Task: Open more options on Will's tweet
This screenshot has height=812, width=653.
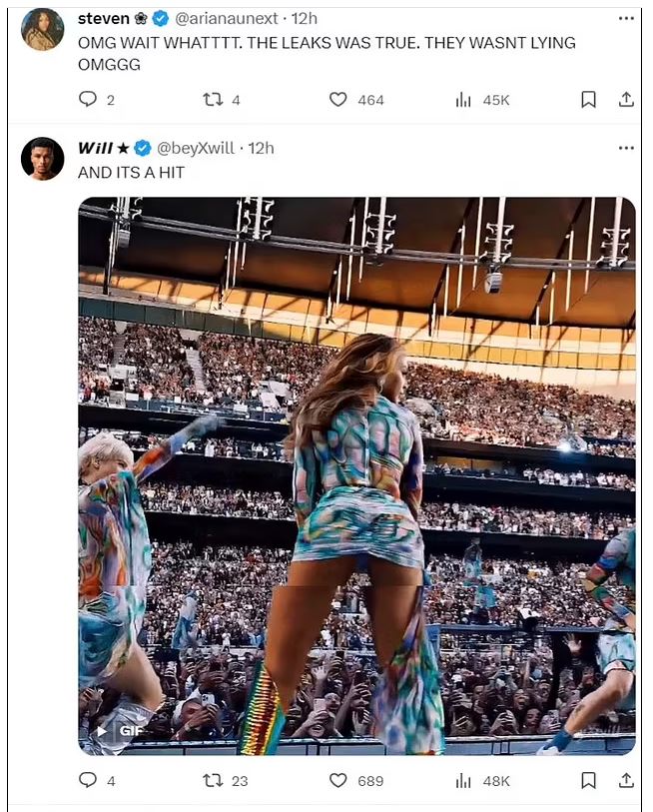Action: click(626, 148)
